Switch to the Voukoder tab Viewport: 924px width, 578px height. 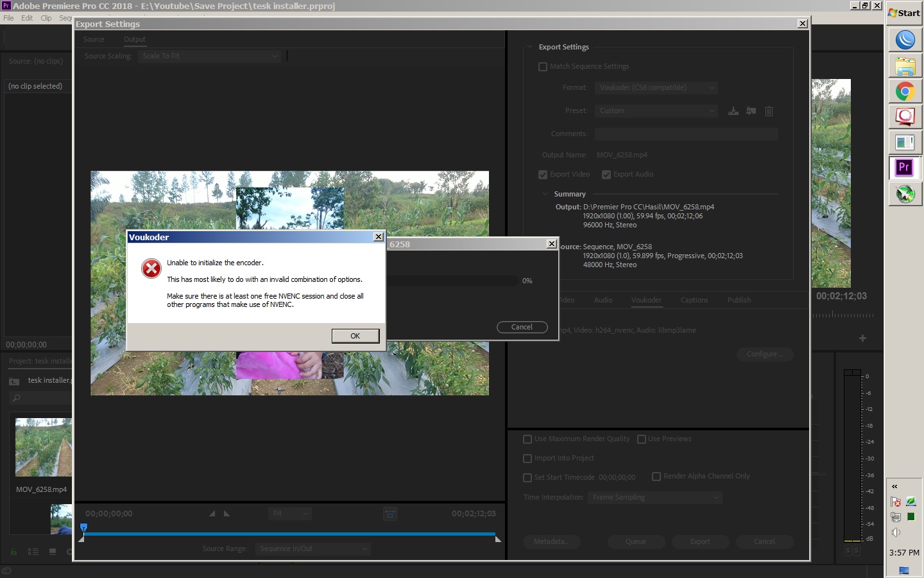point(646,300)
